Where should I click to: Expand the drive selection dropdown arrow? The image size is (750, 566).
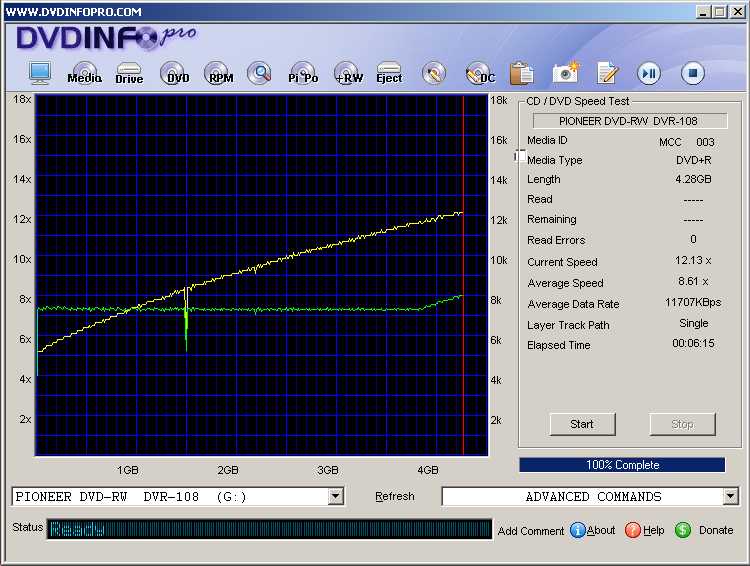click(336, 497)
